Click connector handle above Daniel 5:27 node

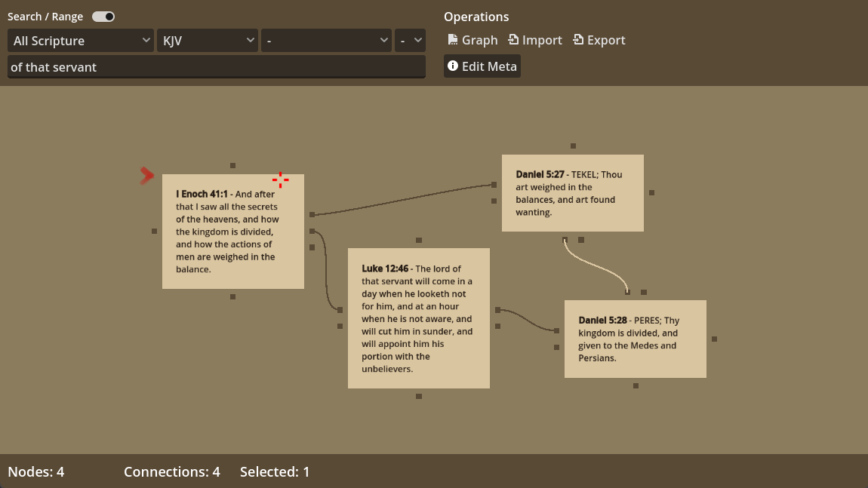coord(573,146)
